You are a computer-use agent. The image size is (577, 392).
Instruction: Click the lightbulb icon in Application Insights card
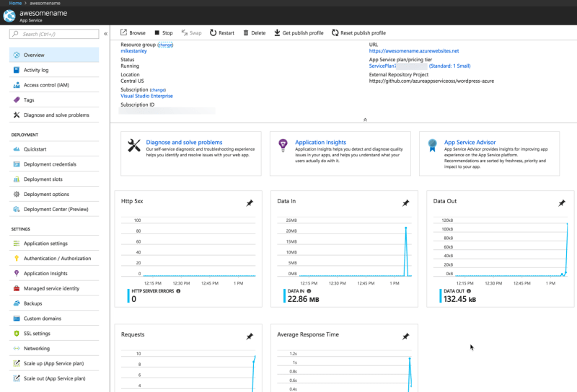[x=283, y=146]
